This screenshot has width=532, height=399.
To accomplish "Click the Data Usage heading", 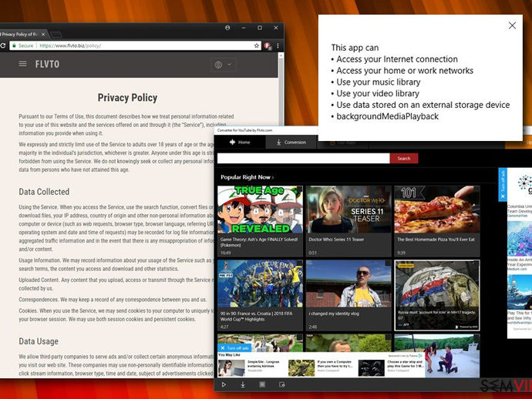I will (x=39, y=341).
